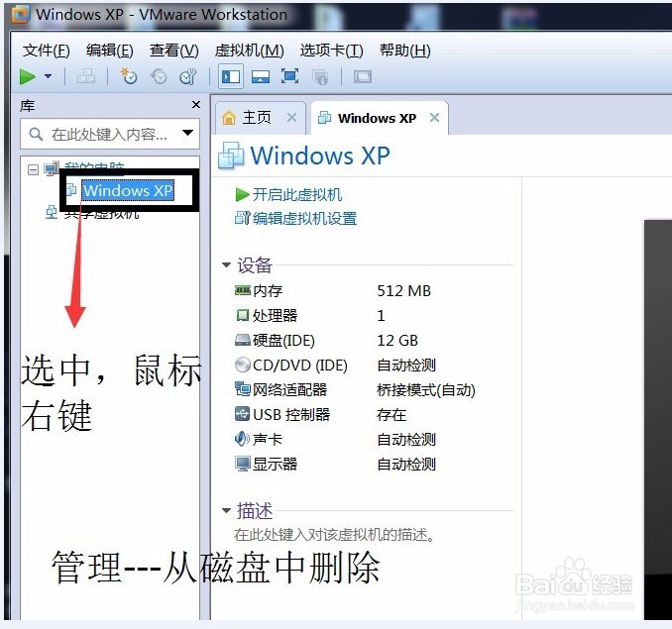Click the send Ctrl+Alt+Del toolbar icon
672x629 pixels.
[x=86, y=77]
